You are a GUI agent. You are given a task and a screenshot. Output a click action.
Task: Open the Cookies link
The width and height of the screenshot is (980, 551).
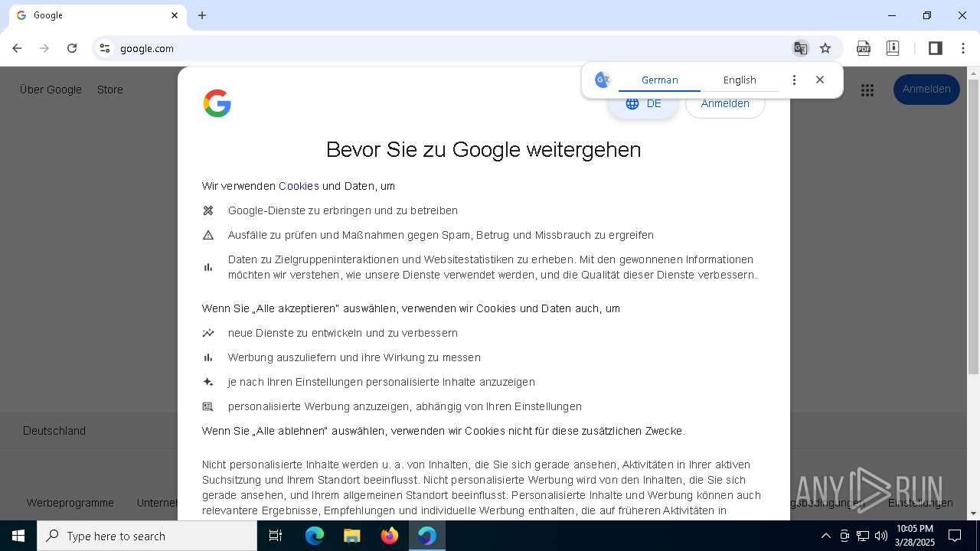click(x=299, y=186)
